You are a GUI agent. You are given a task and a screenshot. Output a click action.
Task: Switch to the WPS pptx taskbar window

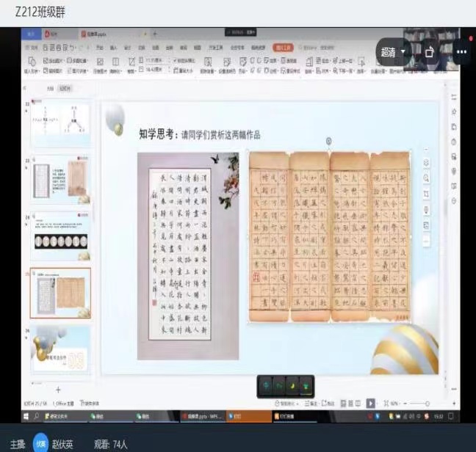(203, 416)
